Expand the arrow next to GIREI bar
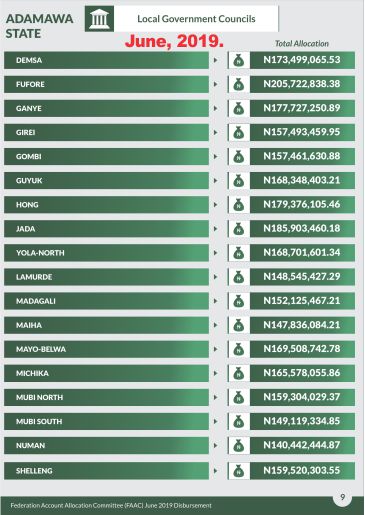The height and width of the screenshot is (515, 365). pyautogui.click(x=216, y=132)
